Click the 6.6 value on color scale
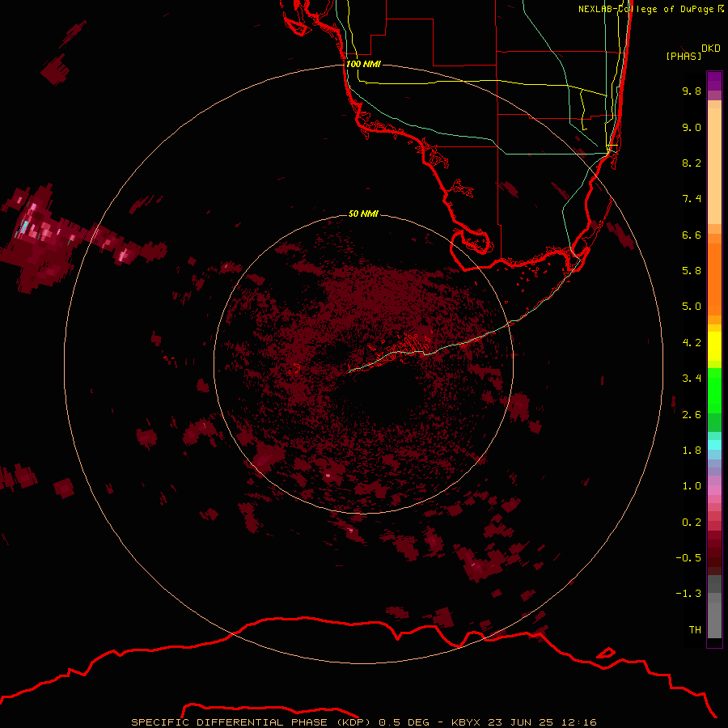 click(692, 235)
